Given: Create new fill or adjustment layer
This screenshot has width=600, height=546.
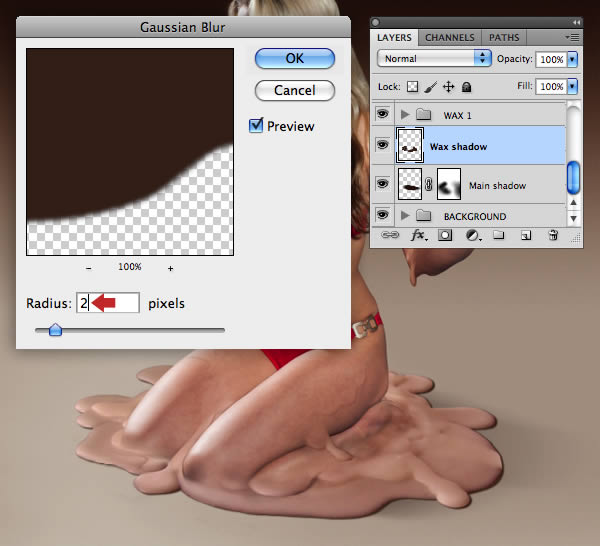Looking at the screenshot, I should 473,235.
